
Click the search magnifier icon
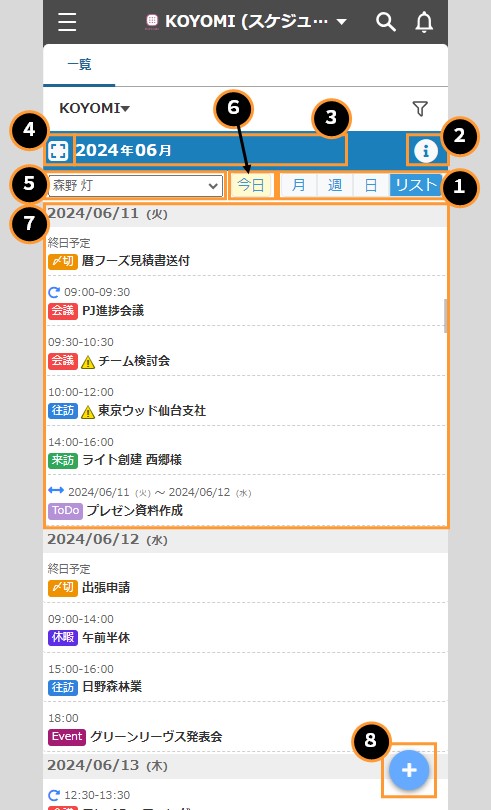[x=386, y=22]
